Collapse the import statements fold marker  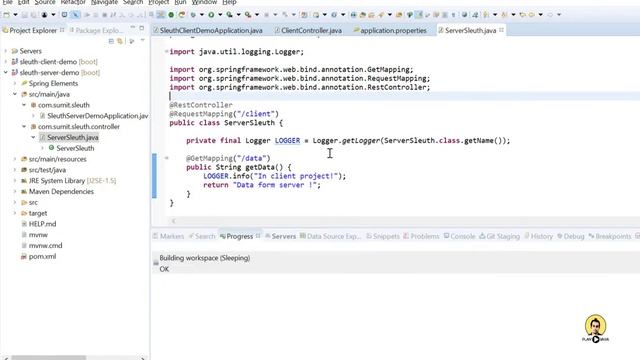pos(166,51)
